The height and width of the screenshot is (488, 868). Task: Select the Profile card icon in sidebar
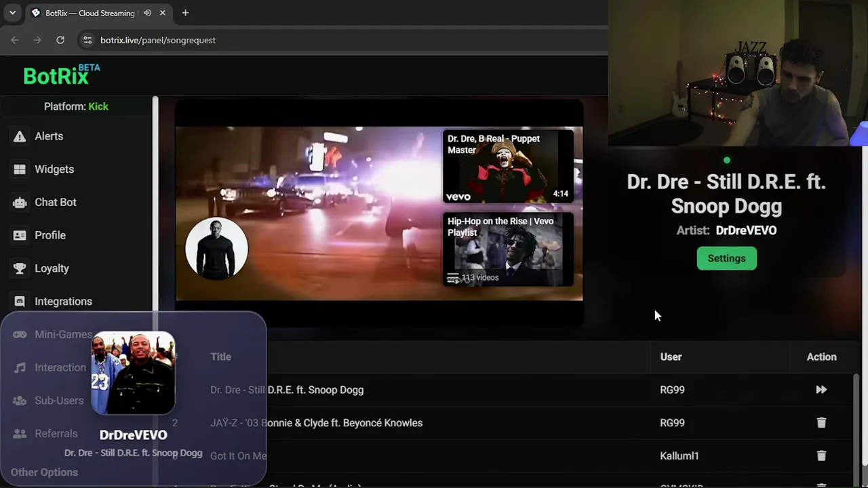[x=20, y=235]
